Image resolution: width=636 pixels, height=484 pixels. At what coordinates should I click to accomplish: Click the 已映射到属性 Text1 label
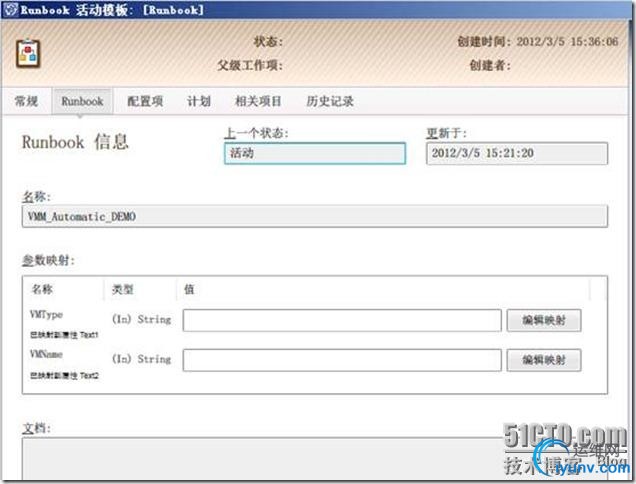coord(64,335)
